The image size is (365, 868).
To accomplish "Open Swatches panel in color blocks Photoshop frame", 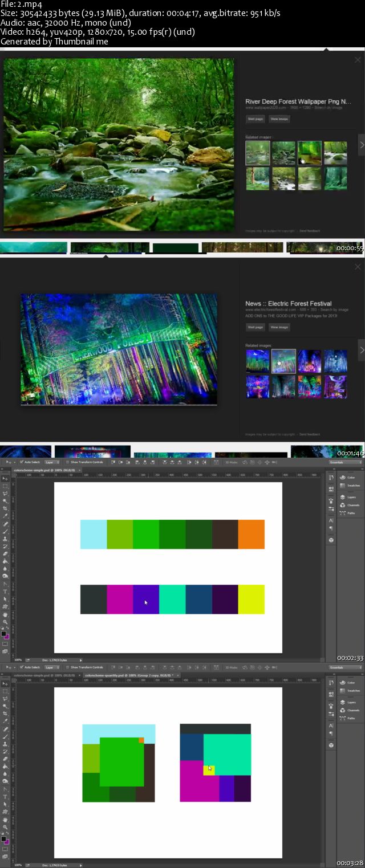I will (x=350, y=691).
